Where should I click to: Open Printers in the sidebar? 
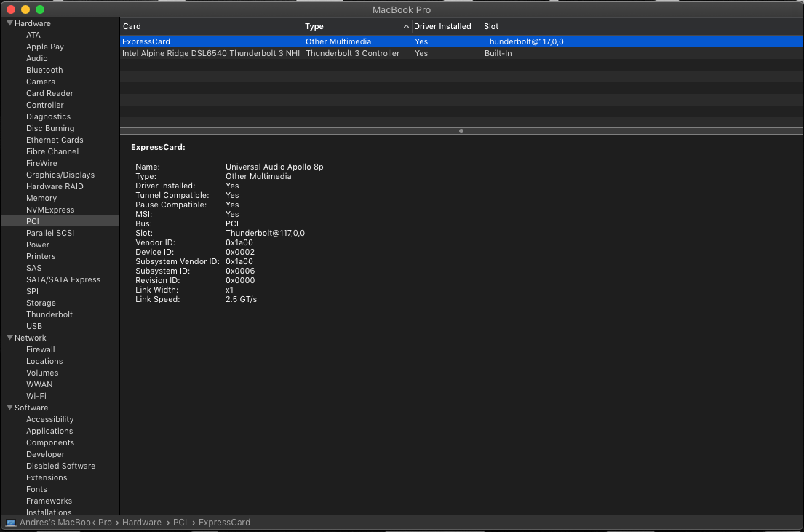[x=41, y=256]
